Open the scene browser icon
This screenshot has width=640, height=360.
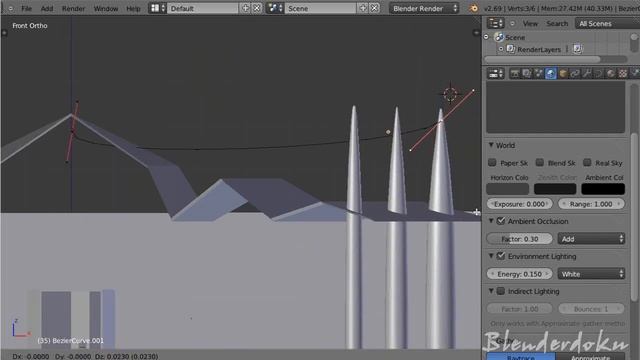coord(275,8)
